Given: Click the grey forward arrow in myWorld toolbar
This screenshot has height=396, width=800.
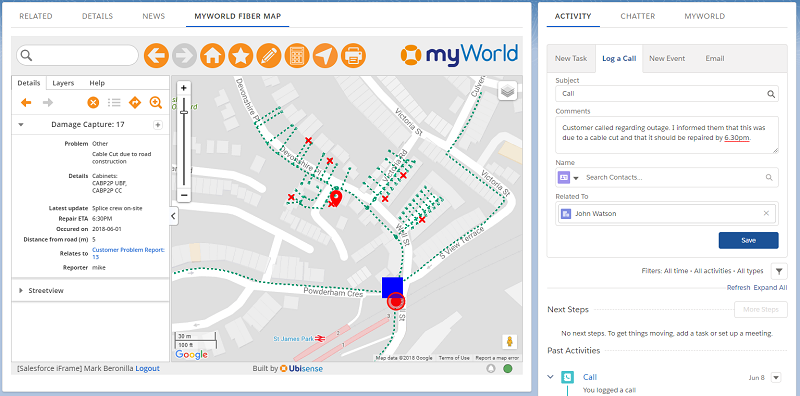Looking at the screenshot, I should [x=184, y=56].
